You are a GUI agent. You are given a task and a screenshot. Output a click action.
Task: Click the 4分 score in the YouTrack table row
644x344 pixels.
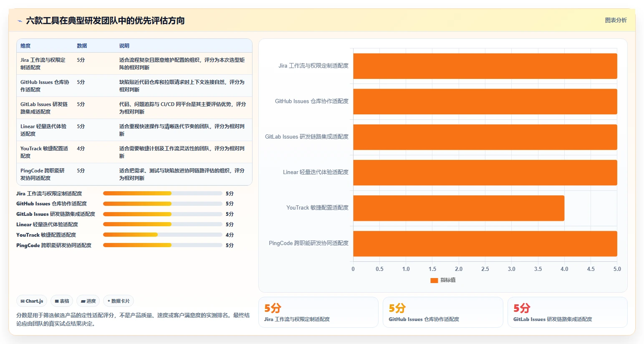click(x=81, y=149)
